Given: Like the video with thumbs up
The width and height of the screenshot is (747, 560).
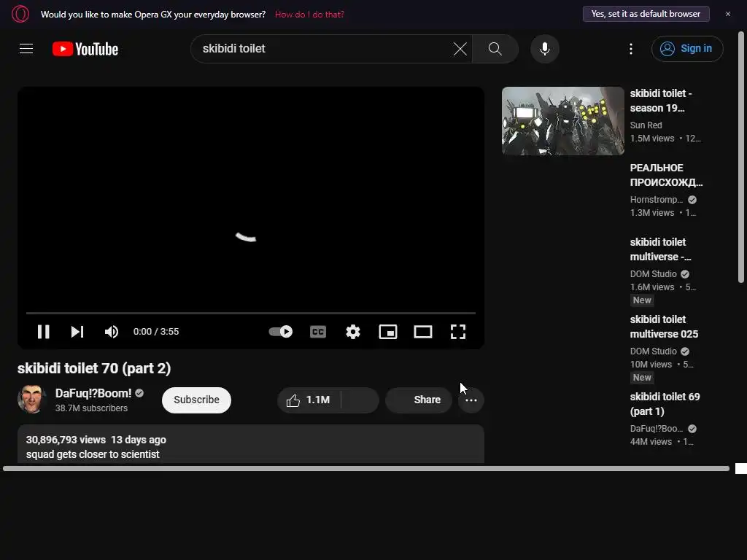Looking at the screenshot, I should (309, 400).
